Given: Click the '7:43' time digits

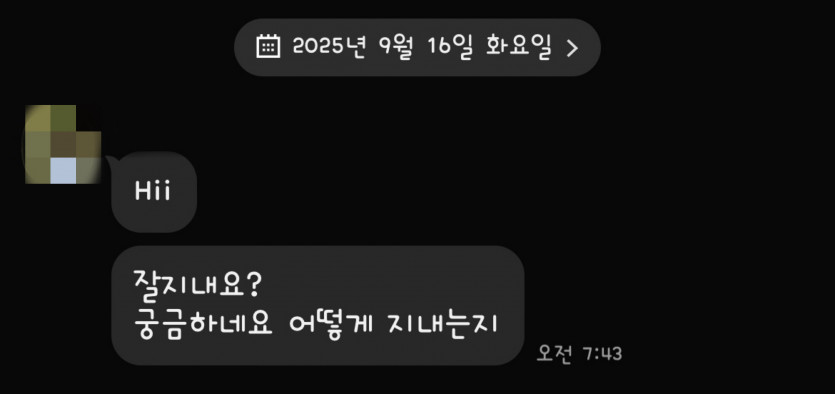Looking at the screenshot, I should (602, 354).
